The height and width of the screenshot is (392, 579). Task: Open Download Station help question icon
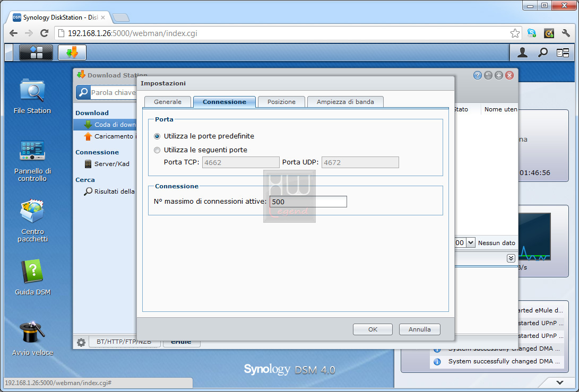tap(478, 75)
